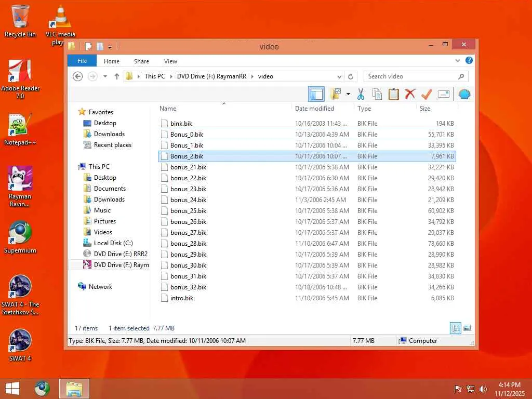
Task: Sort by Type column header
Action: point(385,109)
